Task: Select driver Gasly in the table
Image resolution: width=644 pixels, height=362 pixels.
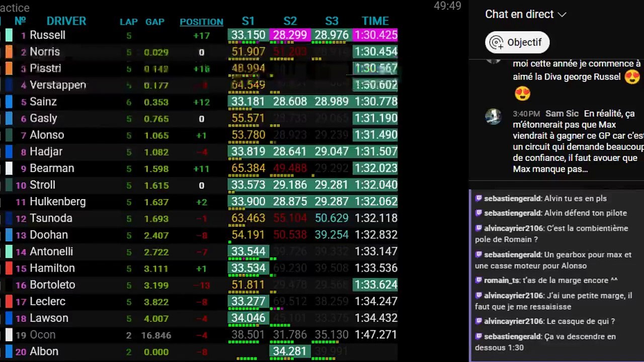Action: tap(43, 118)
